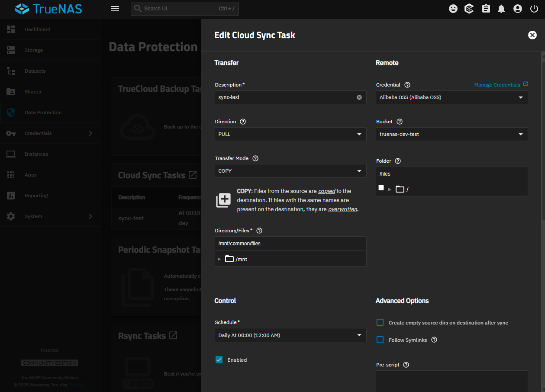Show help for Directory/Files

point(259,231)
